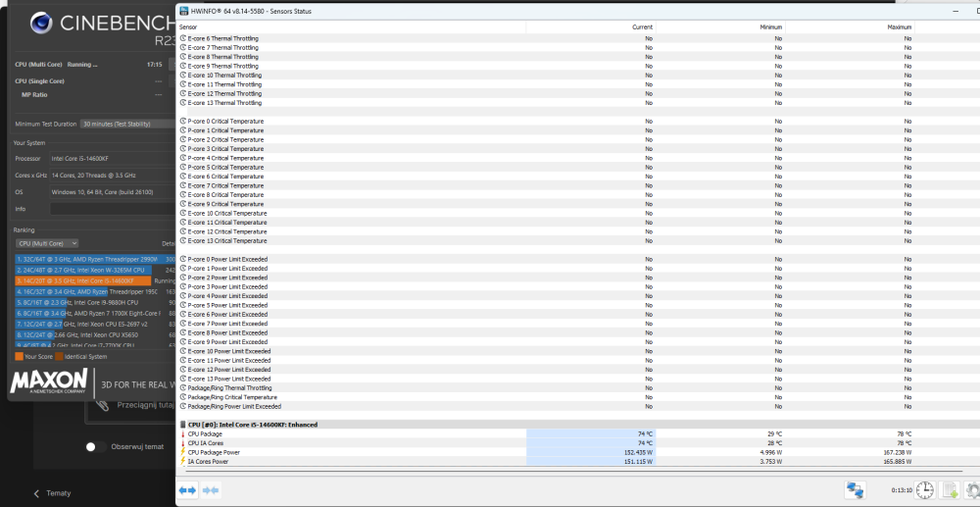Click the expand-columns blue arrows icon in HWiNFO
This screenshot has height=507, width=980.
coord(187,490)
